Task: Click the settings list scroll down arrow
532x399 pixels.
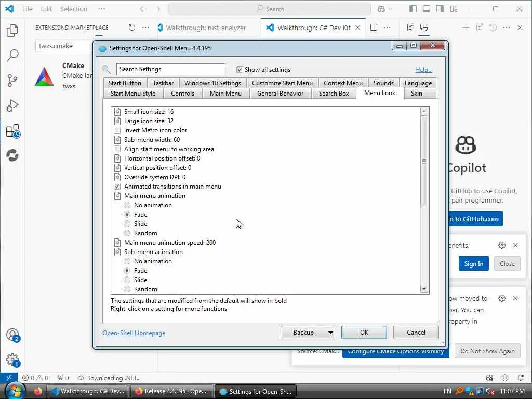Action: 424,289
